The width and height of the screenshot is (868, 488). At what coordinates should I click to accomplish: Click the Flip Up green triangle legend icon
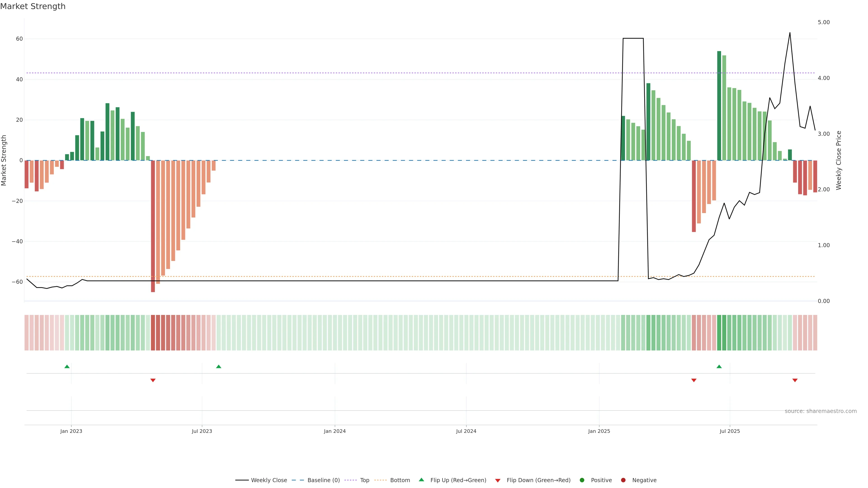[x=421, y=480]
